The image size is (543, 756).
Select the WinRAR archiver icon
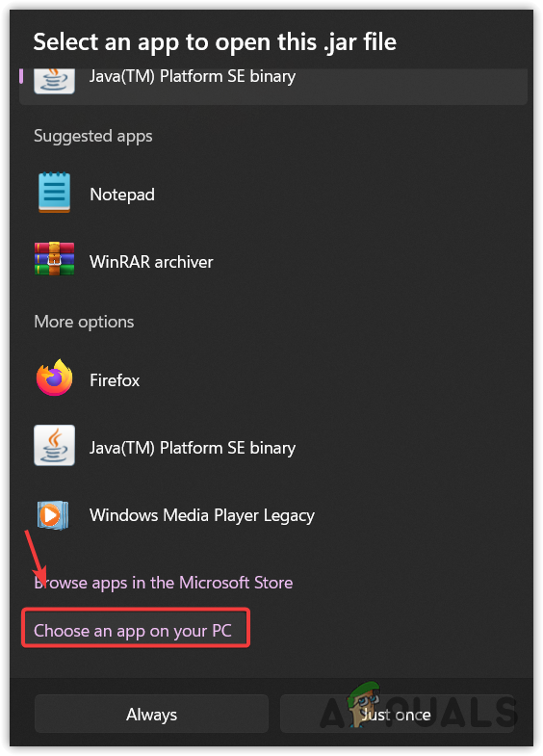pos(55,259)
